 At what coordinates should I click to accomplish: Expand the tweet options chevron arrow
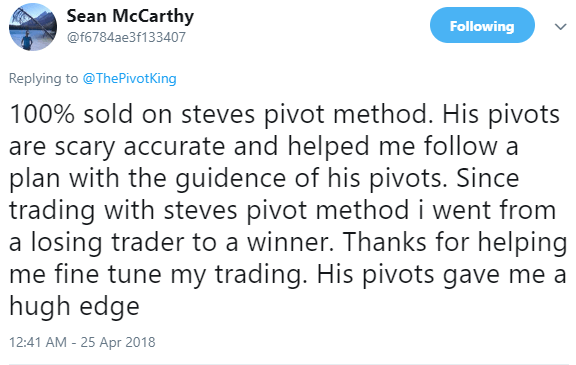coord(560,26)
